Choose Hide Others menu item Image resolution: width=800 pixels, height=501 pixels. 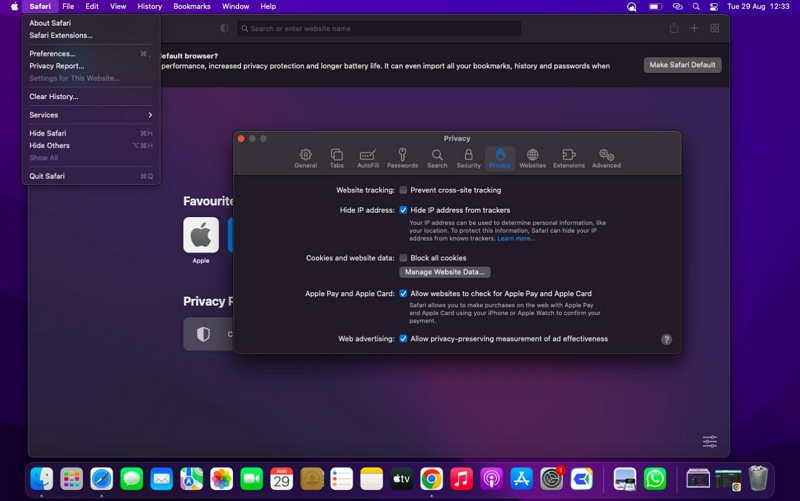point(91,145)
